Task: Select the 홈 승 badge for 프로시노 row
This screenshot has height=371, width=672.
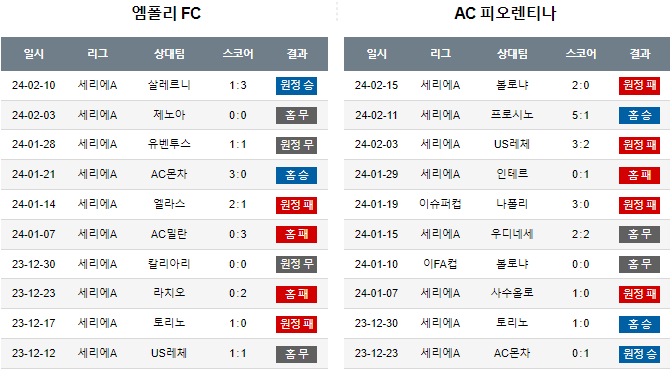Action: 639,115
